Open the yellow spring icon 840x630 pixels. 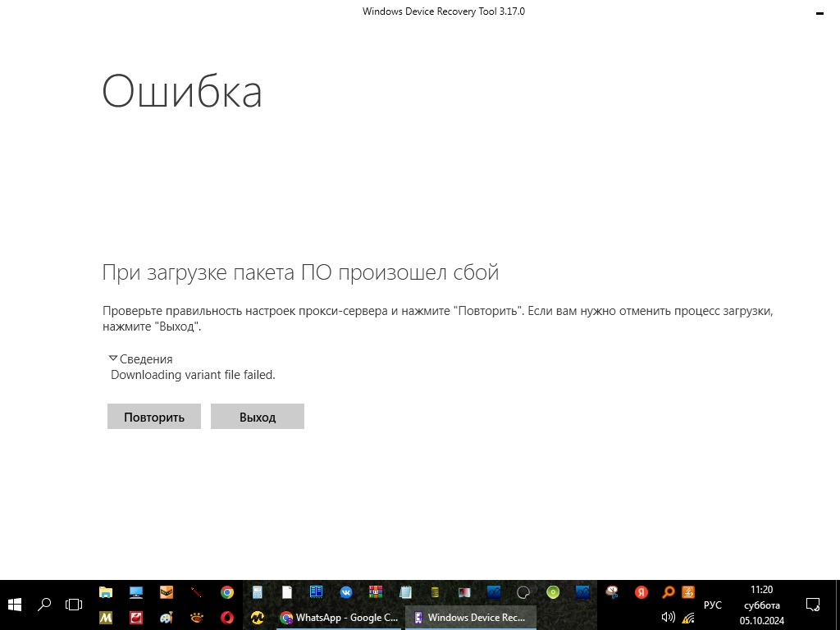click(435, 592)
